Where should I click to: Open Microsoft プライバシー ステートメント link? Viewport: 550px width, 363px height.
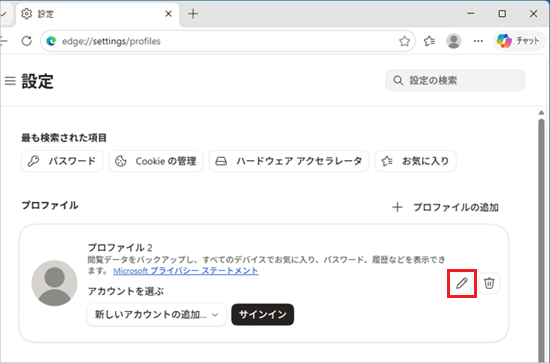point(186,271)
